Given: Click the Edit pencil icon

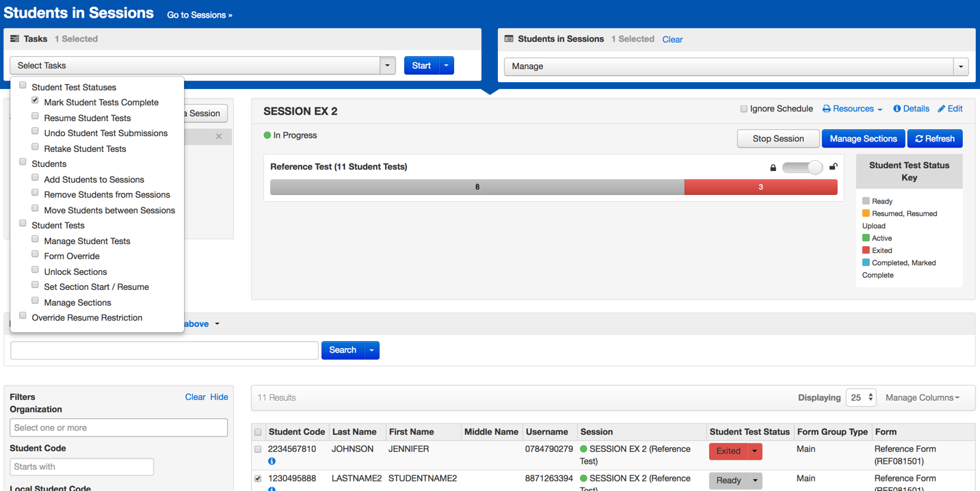Looking at the screenshot, I should 941,109.
